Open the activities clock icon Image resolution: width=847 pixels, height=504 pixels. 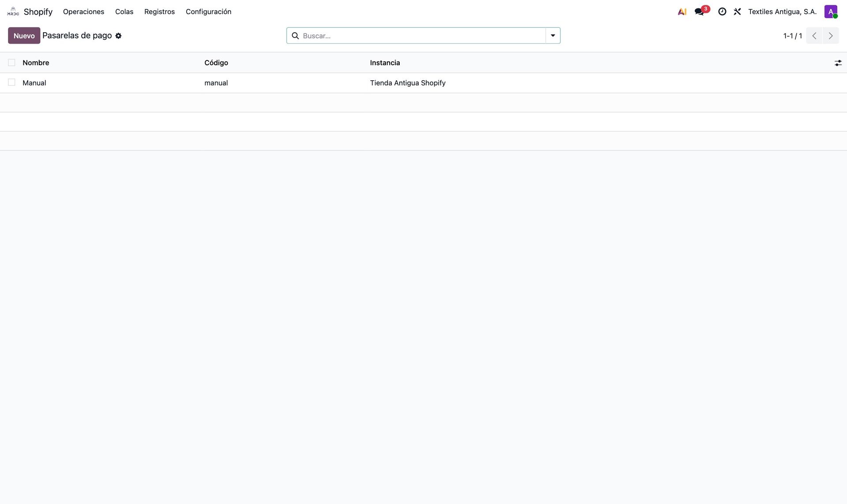click(x=722, y=12)
